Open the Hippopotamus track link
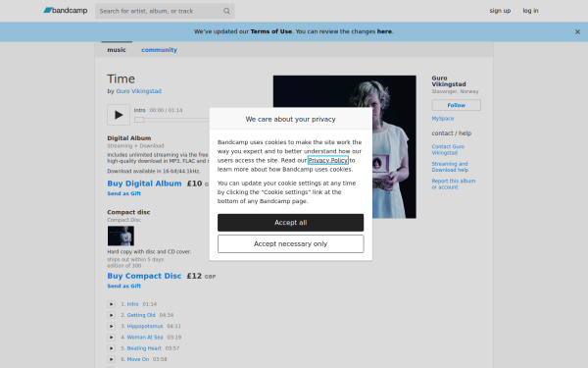 [145, 327]
